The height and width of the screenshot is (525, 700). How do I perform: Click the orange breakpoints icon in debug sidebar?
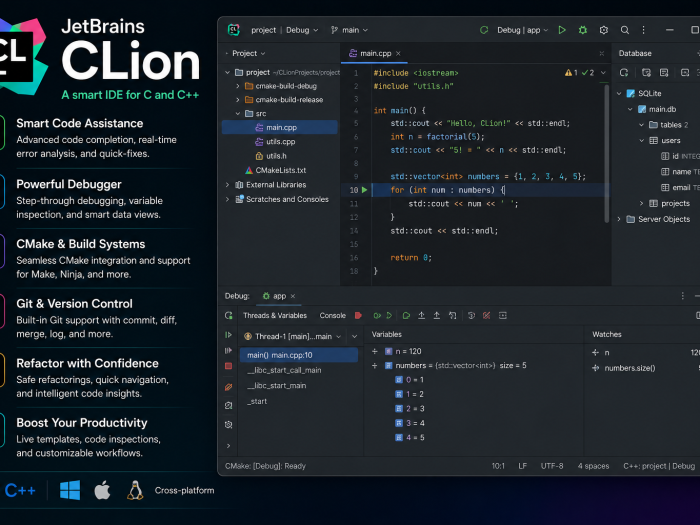(229, 387)
